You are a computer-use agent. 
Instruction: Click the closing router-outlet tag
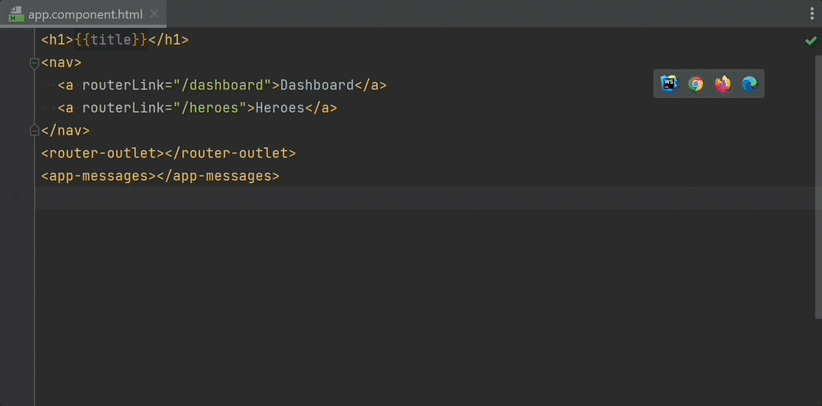[230, 153]
